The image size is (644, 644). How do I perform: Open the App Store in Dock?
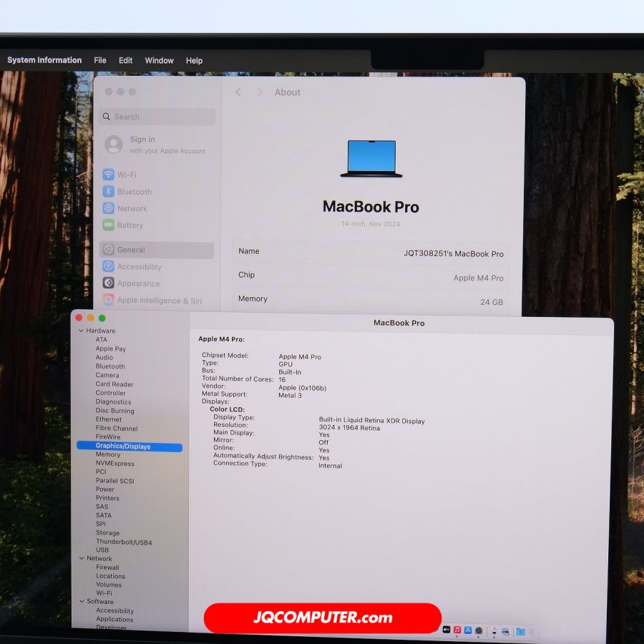click(468, 630)
